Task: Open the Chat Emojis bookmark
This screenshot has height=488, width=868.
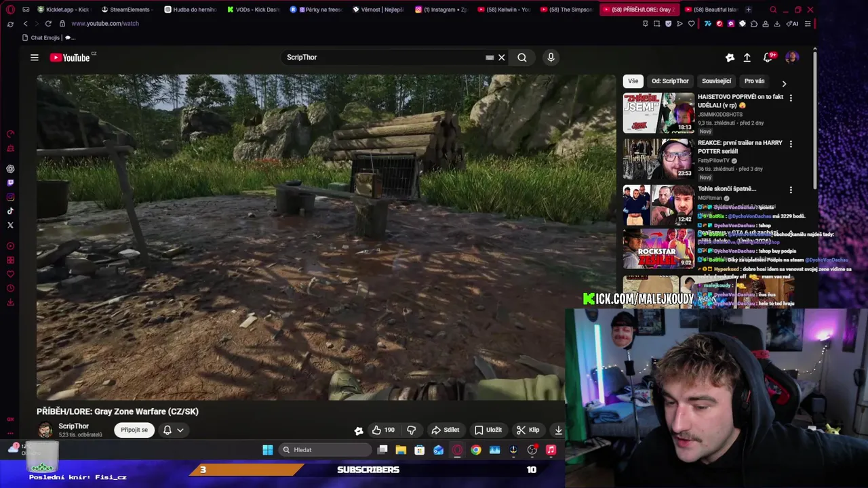Action: (x=41, y=38)
